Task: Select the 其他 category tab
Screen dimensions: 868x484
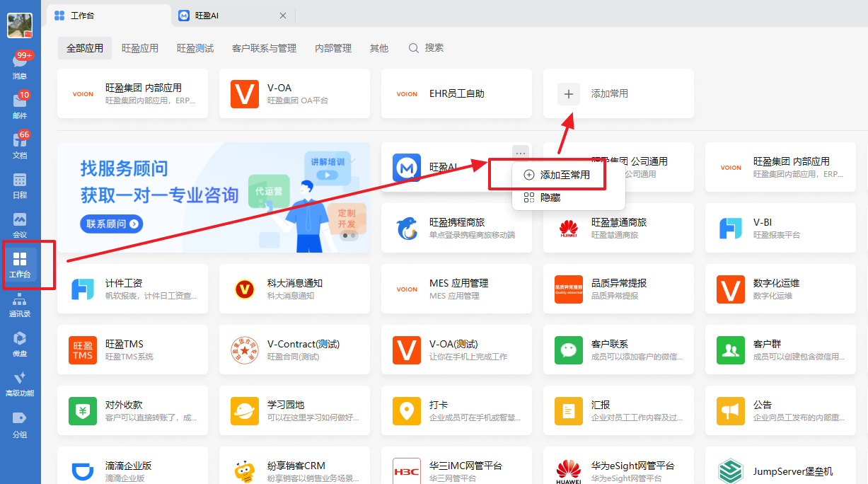Action: coord(379,48)
